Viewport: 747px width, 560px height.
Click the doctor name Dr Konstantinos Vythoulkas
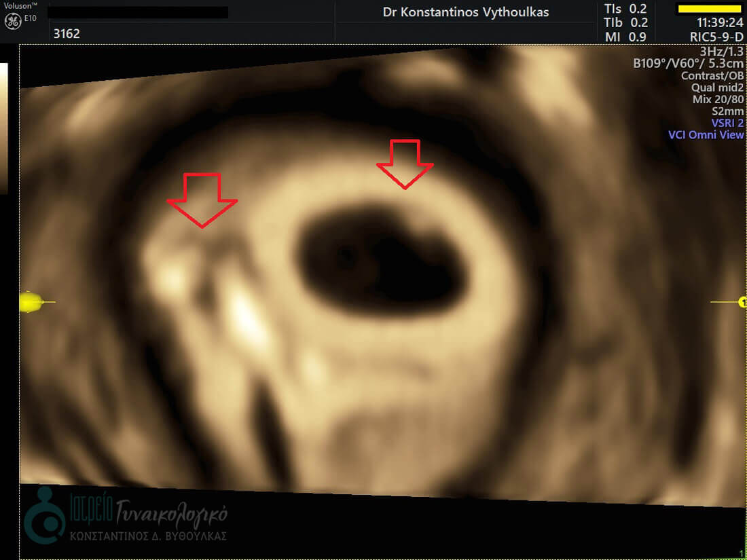tap(466, 12)
